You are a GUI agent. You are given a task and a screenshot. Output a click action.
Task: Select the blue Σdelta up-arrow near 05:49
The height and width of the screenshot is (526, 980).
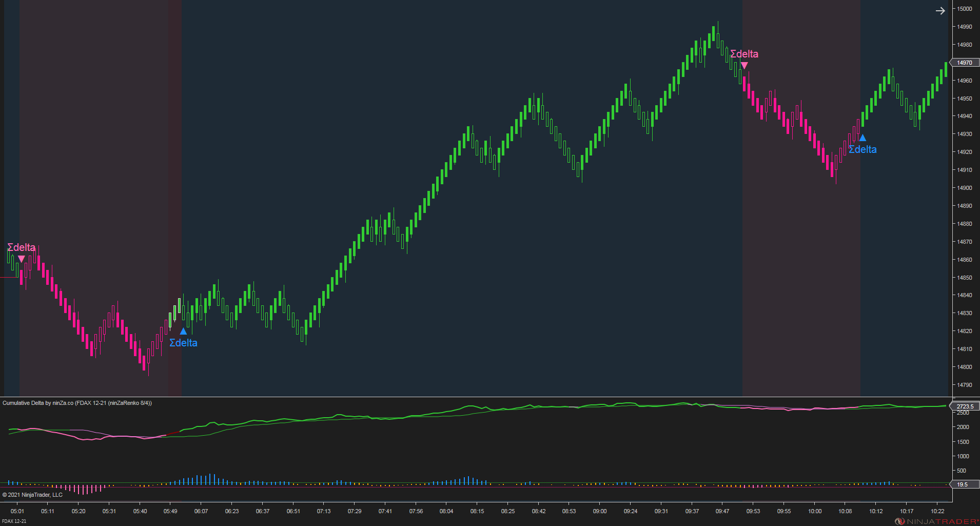(184, 331)
